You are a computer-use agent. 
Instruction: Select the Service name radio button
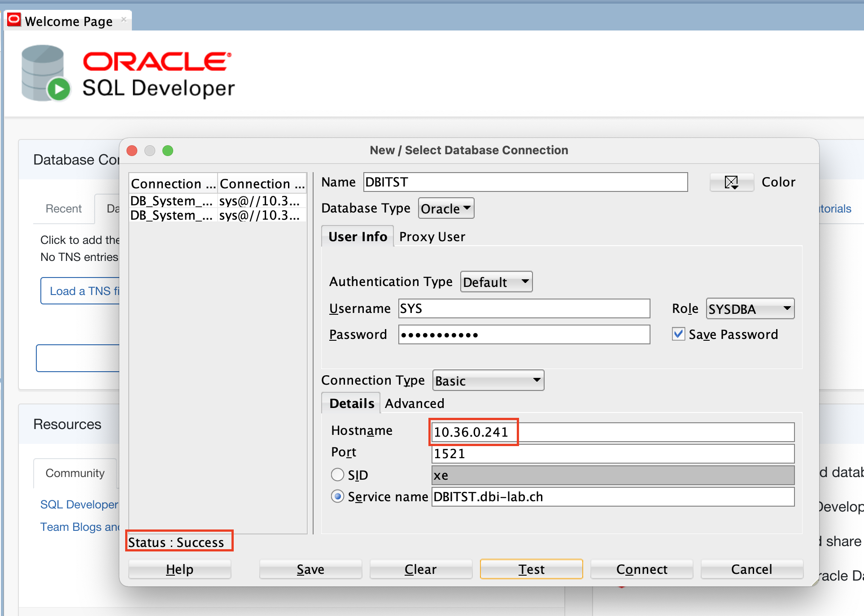coord(337,496)
